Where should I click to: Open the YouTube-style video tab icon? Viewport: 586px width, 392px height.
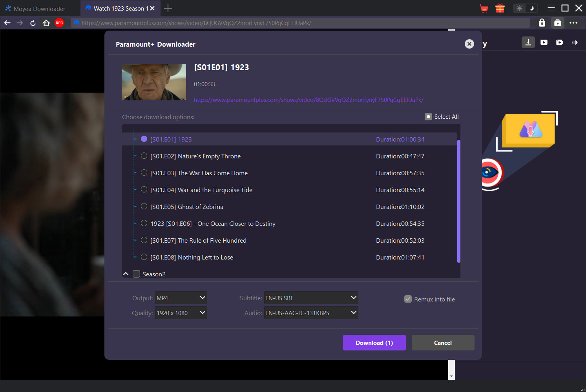[544, 42]
